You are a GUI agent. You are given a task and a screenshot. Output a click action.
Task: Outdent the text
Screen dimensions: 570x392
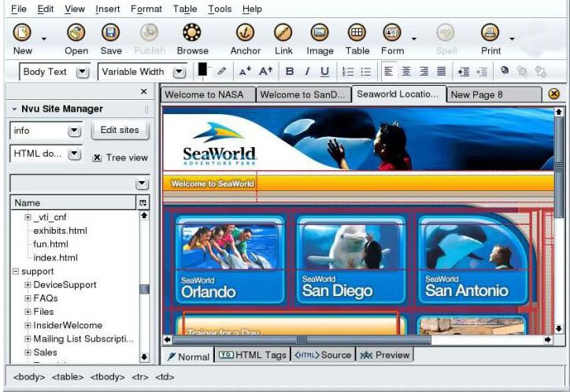click(x=482, y=72)
